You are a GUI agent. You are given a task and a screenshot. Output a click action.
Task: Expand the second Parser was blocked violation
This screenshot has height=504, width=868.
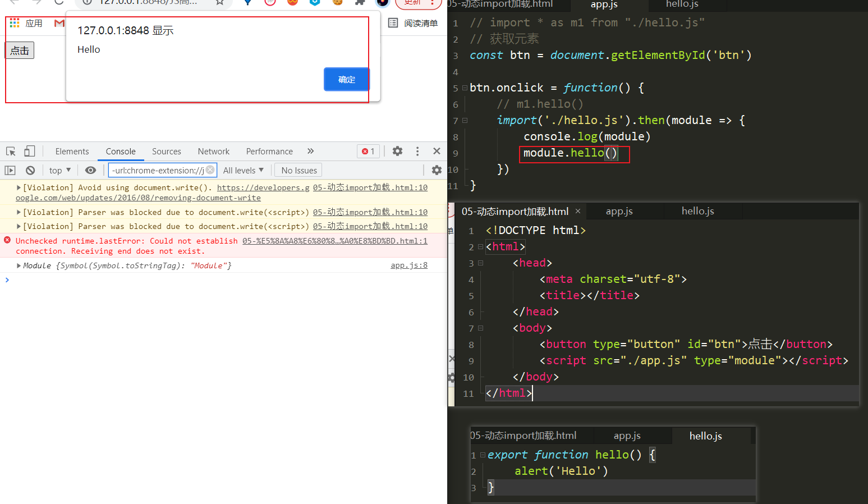[19, 226]
